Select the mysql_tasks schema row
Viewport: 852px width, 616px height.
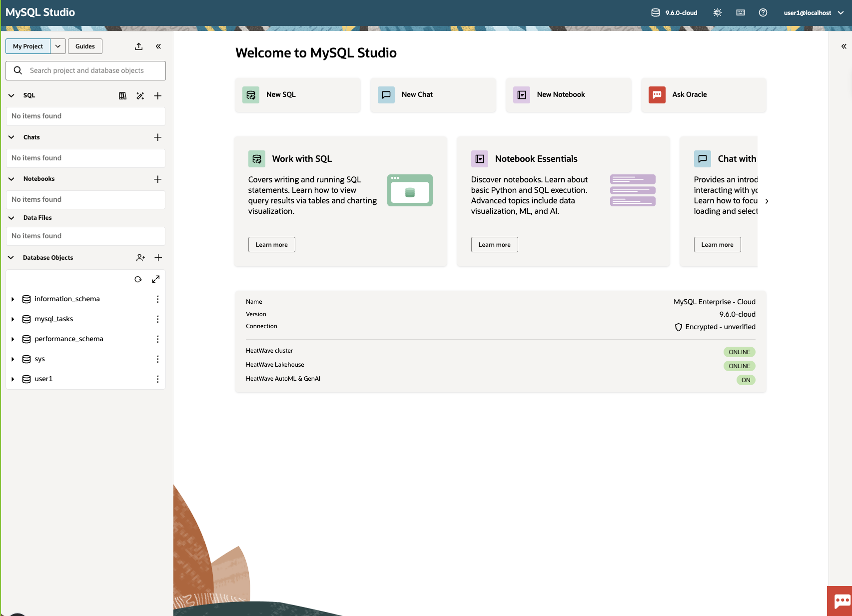(x=85, y=319)
